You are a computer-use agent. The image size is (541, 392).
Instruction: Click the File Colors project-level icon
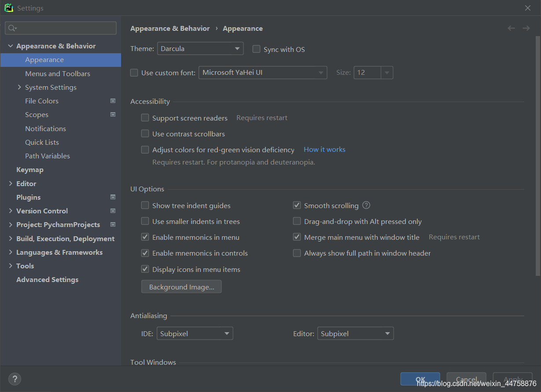pyautogui.click(x=113, y=101)
